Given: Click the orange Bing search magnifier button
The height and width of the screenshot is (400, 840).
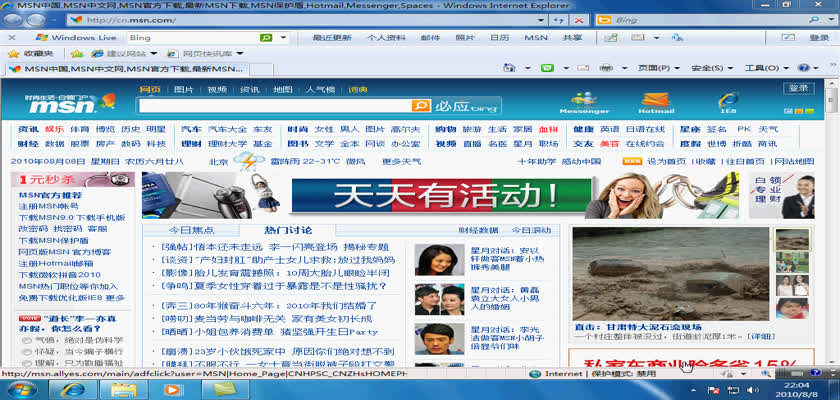Looking at the screenshot, I should coord(422,105).
